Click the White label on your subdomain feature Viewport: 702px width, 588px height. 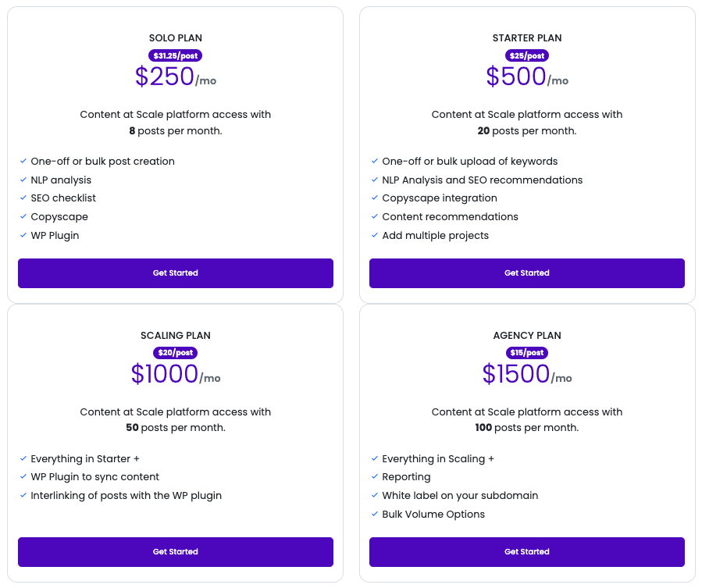(460, 496)
